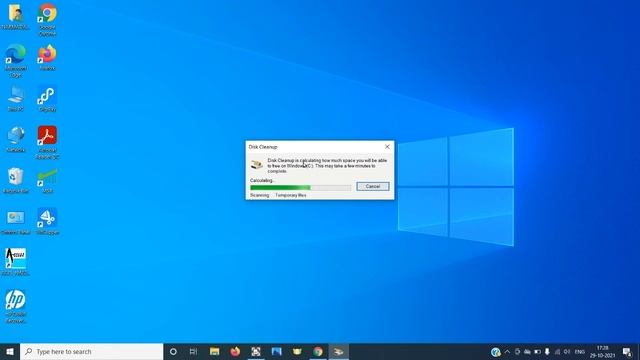Select the user folder desktop icon

pos(16,16)
